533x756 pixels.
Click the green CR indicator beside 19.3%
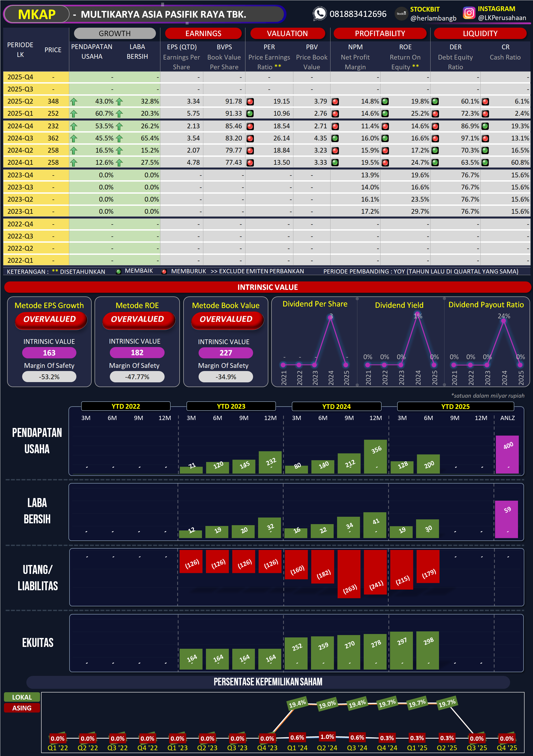485,126
